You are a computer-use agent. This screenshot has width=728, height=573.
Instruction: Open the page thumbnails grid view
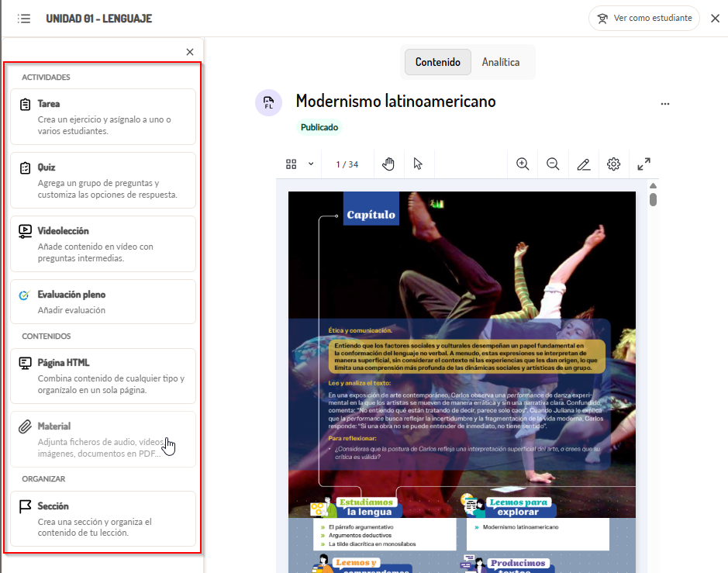coord(291,164)
